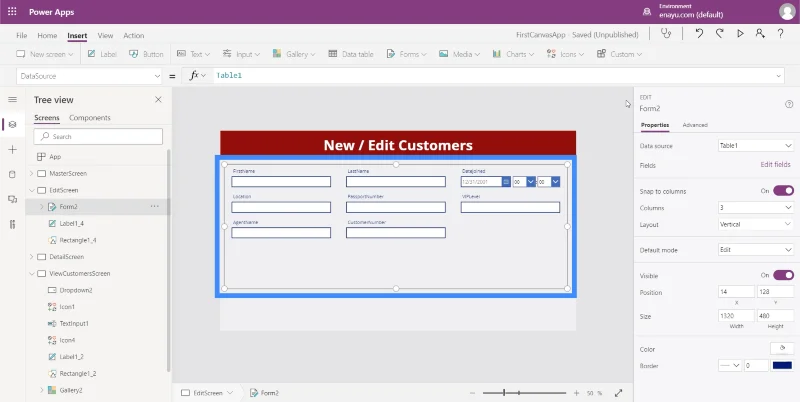Insert a Data table
The width and height of the screenshot is (800, 402).
[351, 54]
